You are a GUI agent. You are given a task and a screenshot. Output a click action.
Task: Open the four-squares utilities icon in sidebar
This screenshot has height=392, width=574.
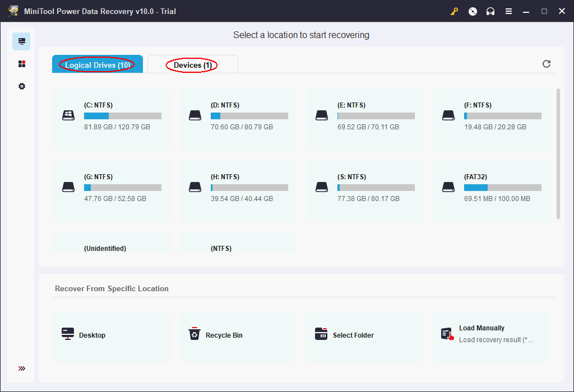point(22,64)
